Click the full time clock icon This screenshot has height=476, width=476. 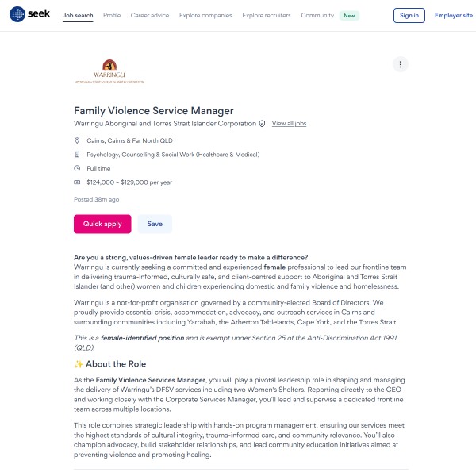coord(77,168)
